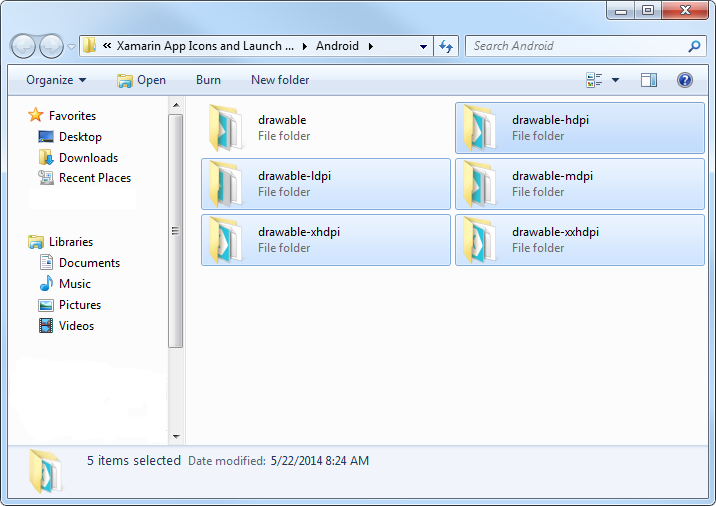
Task: Click the search magnifier icon
Action: [695, 46]
